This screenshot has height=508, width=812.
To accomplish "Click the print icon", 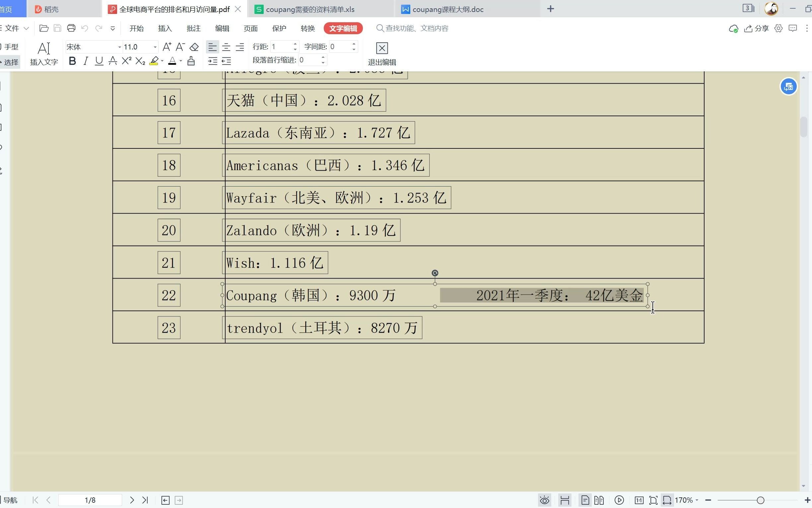I will coord(71,28).
